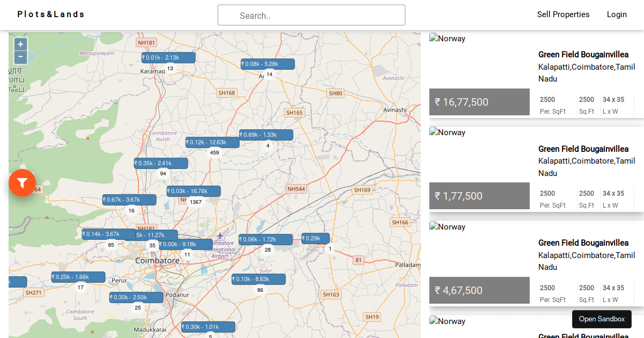Select the cluster marker numbered 25

(138, 308)
